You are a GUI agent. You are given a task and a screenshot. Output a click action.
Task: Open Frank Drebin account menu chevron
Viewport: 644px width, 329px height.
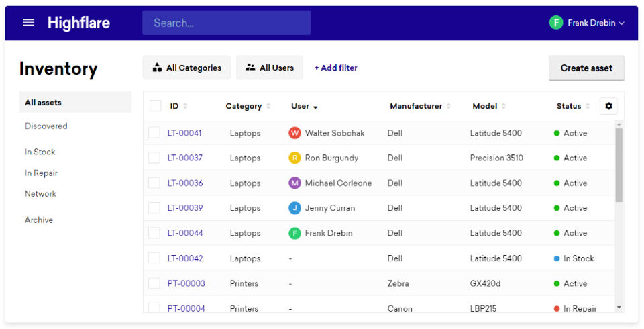pyautogui.click(x=621, y=23)
